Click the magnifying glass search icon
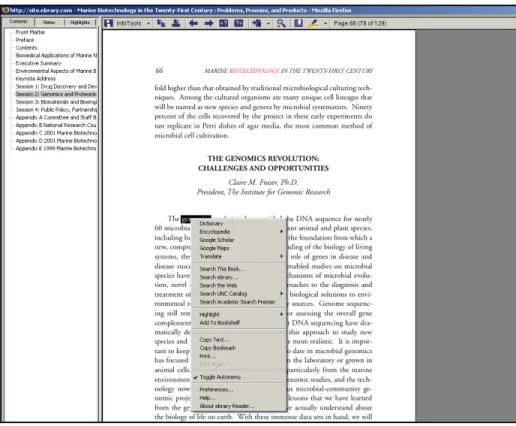516x426 pixels. 281,23
